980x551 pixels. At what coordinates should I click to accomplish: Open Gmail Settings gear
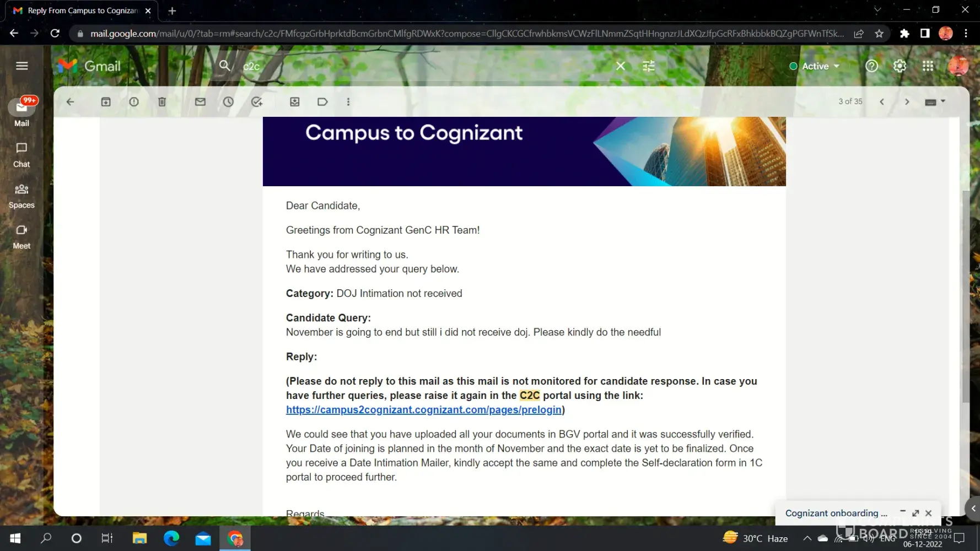[900, 66]
